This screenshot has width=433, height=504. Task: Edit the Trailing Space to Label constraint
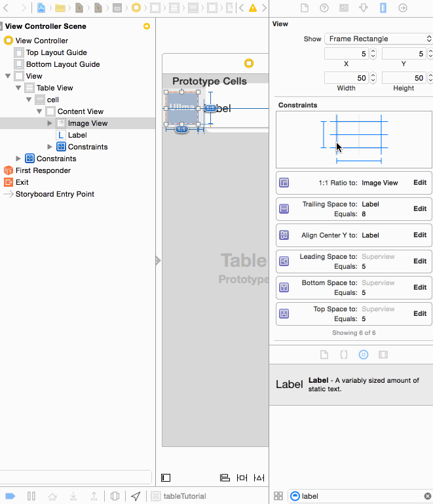[x=420, y=209]
